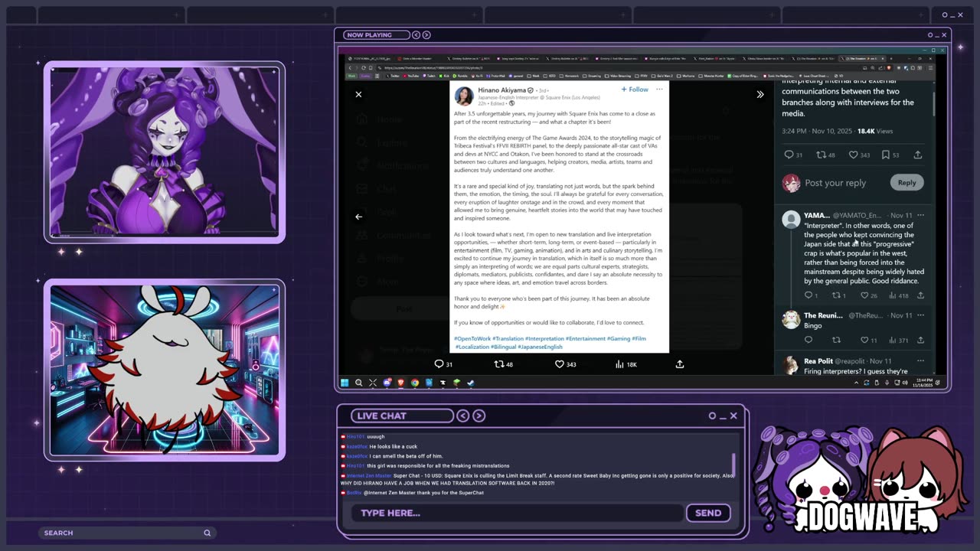Like the post via heart under photo (343)
This screenshot has height=551, width=980.
point(560,364)
